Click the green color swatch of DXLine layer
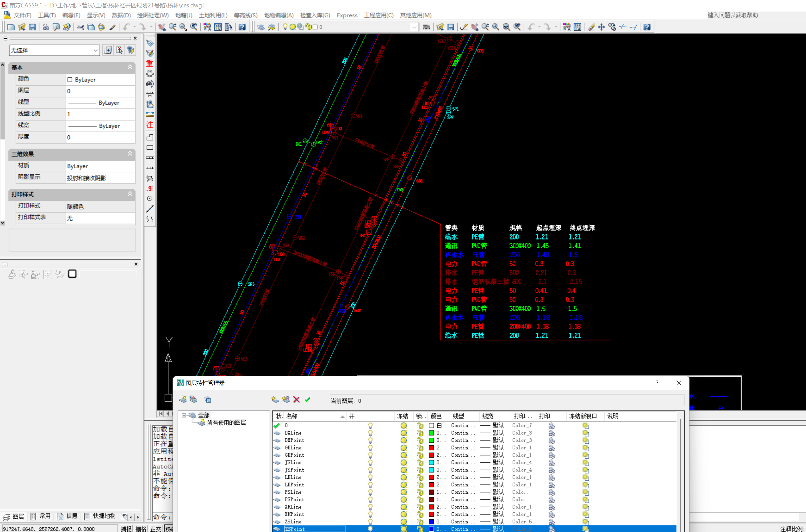 (x=431, y=433)
